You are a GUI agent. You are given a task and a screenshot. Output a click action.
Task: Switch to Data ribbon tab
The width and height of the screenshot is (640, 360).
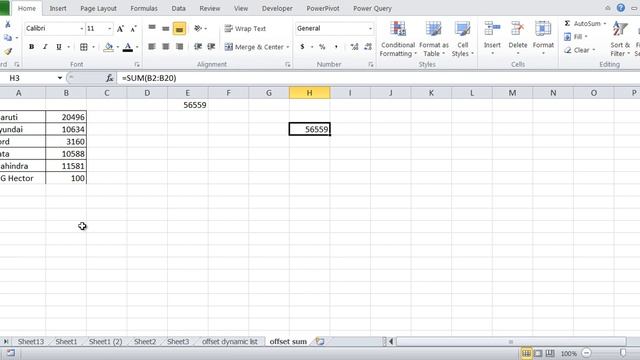point(178,8)
